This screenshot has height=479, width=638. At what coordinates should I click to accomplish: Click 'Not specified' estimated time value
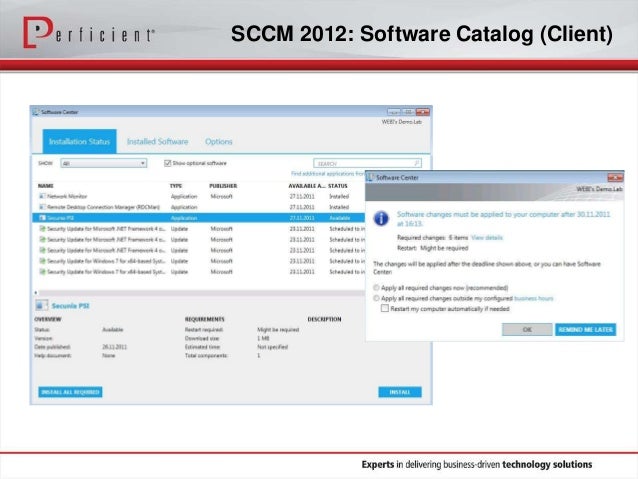coord(272,347)
